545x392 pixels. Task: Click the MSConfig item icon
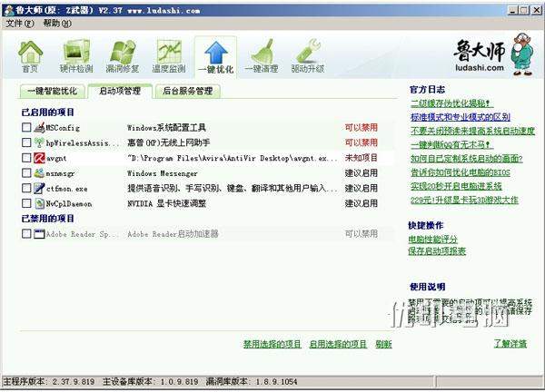point(39,127)
